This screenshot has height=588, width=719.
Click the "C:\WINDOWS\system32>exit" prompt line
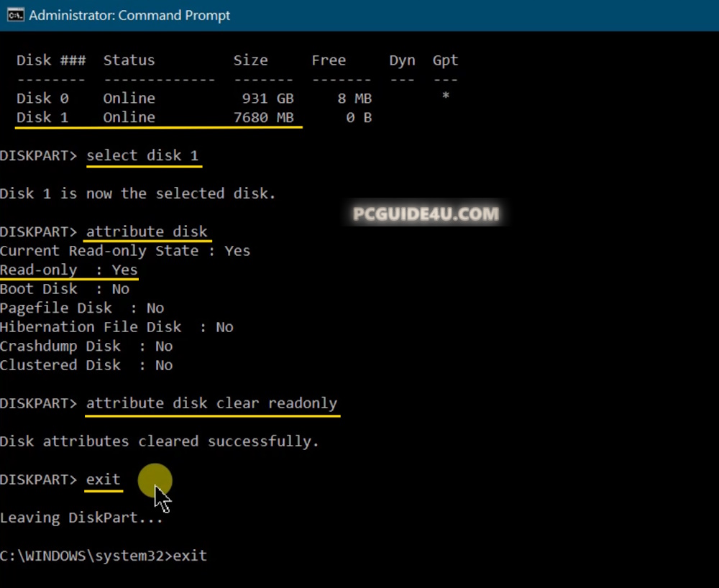click(104, 556)
